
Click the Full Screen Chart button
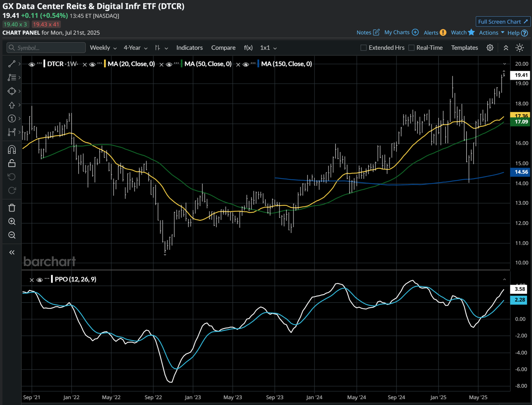coord(503,22)
